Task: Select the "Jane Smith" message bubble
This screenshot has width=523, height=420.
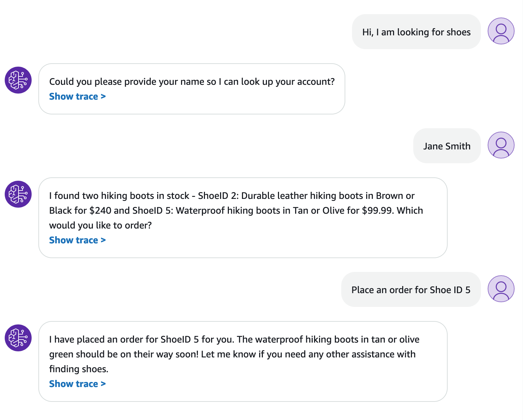Action: [447, 146]
